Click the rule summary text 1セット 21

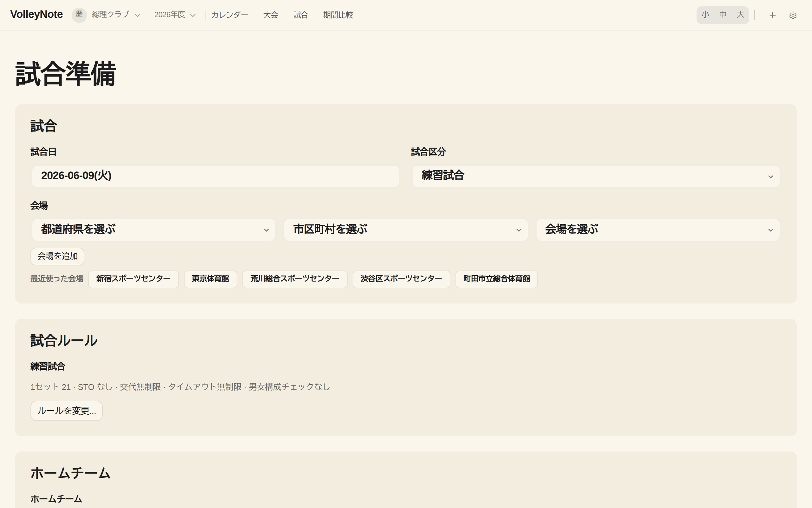(50, 387)
